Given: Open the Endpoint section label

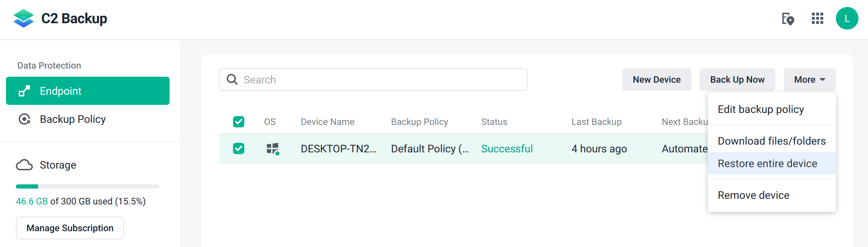Looking at the screenshot, I should [61, 91].
